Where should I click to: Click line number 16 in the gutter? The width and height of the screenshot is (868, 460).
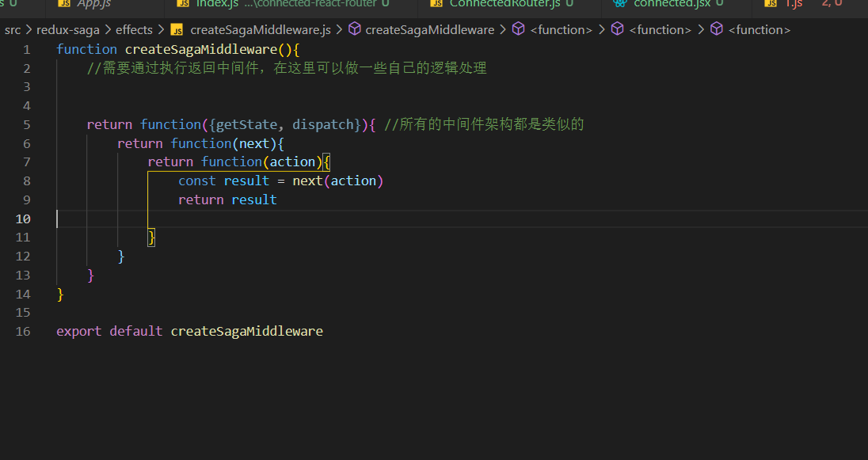(x=23, y=332)
